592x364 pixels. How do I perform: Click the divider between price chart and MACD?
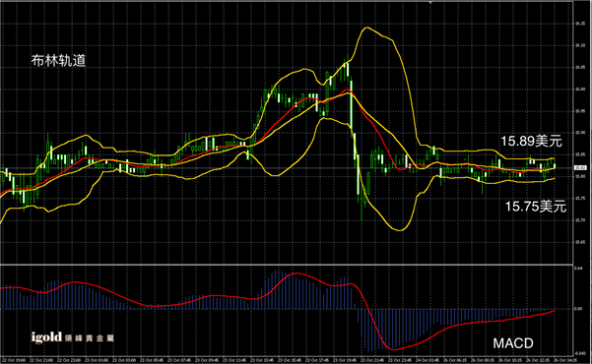[287, 264]
